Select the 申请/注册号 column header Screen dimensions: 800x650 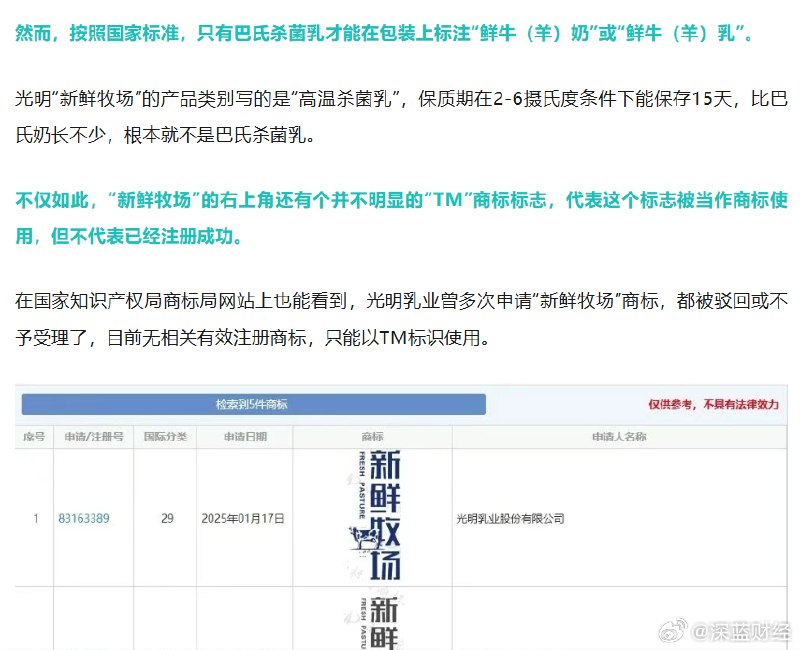[x=94, y=437]
